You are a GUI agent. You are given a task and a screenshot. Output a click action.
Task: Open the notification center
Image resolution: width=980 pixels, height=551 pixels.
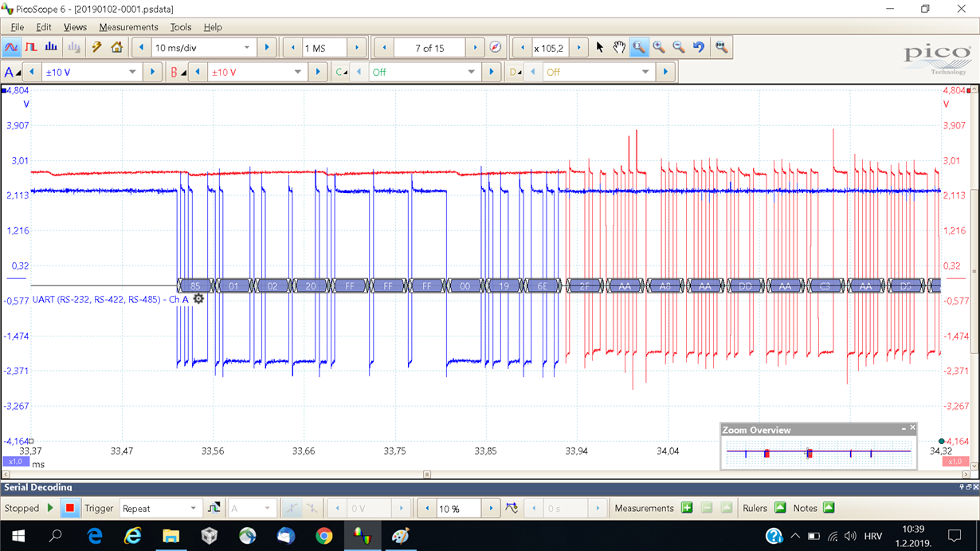(955, 536)
